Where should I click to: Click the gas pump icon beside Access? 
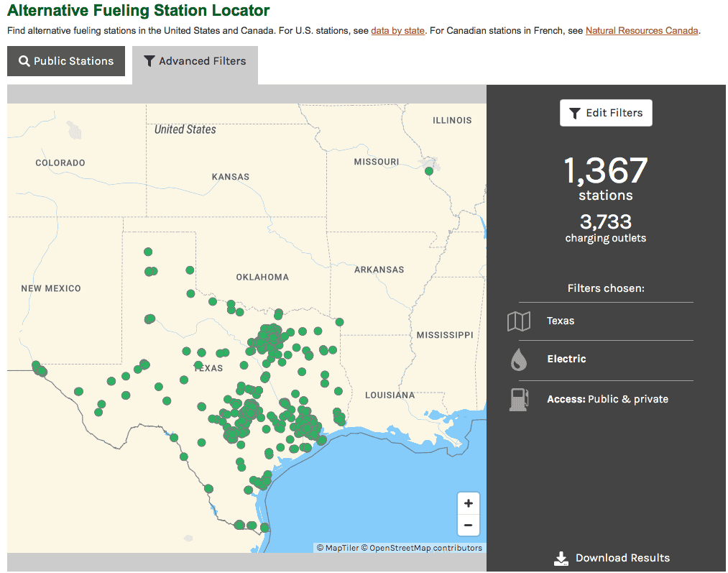pyautogui.click(x=519, y=399)
